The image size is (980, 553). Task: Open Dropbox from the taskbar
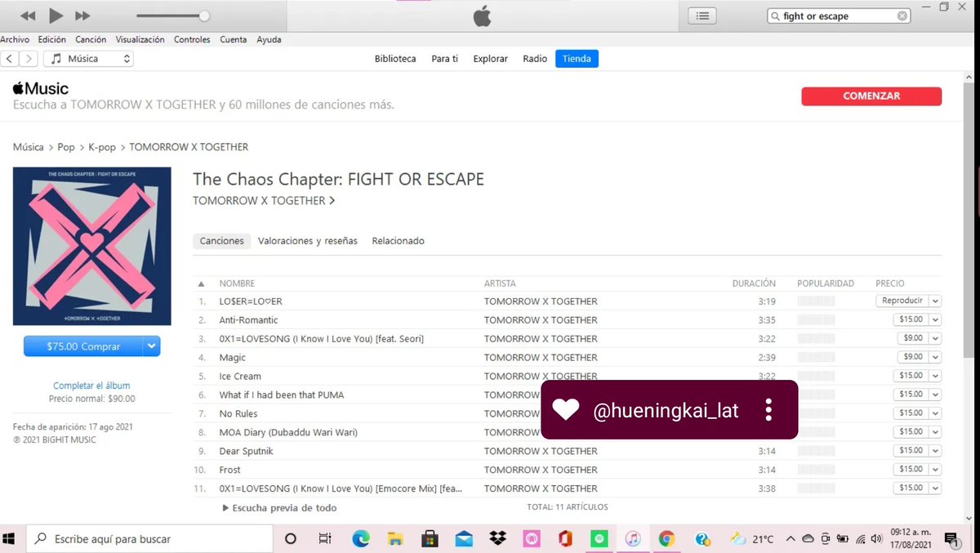497,539
